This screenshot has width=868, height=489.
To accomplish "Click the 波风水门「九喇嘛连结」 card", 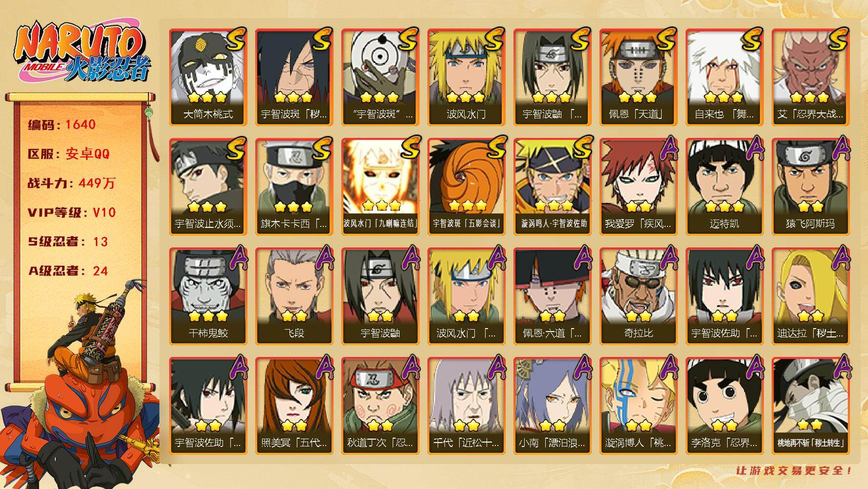I will [380, 187].
